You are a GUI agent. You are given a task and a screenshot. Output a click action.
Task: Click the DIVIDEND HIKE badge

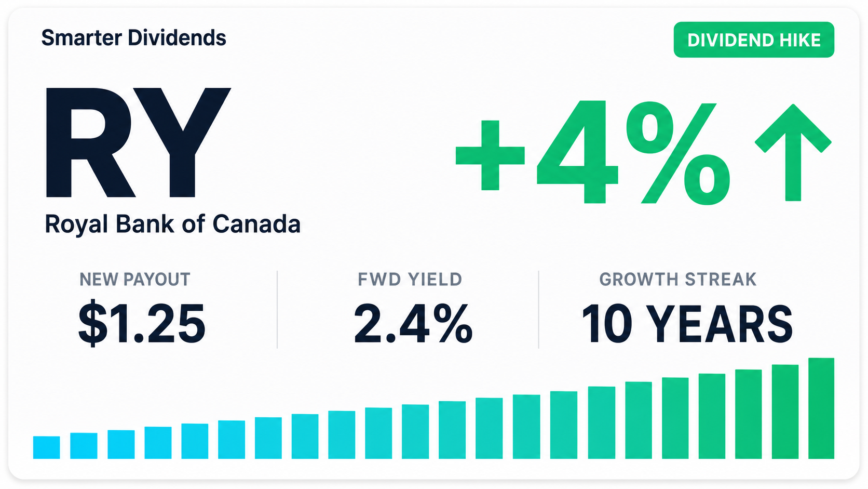click(x=754, y=39)
